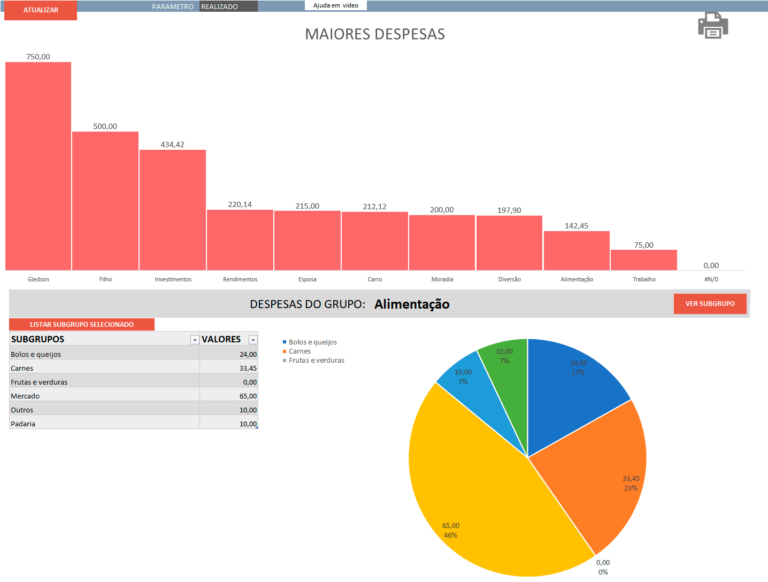Click the blue Bolos e queijos legend swatch

coord(284,342)
